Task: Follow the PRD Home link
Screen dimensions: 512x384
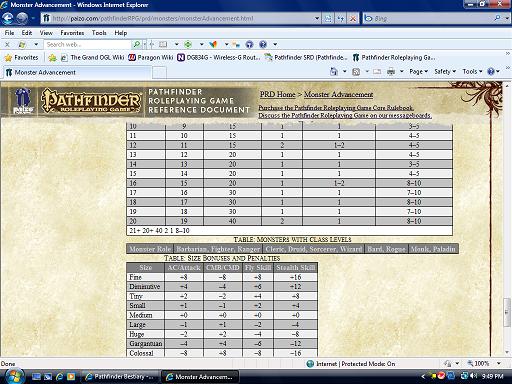Action: (277, 95)
